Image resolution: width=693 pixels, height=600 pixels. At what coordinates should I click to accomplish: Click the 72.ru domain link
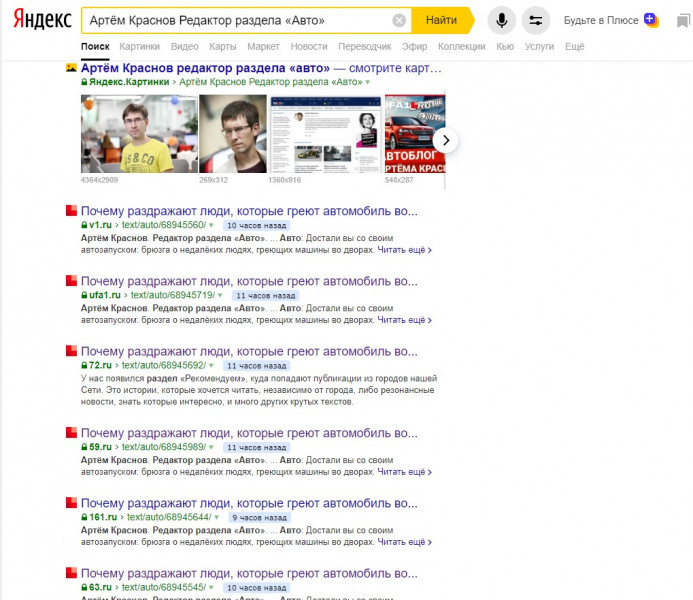[x=100, y=365]
